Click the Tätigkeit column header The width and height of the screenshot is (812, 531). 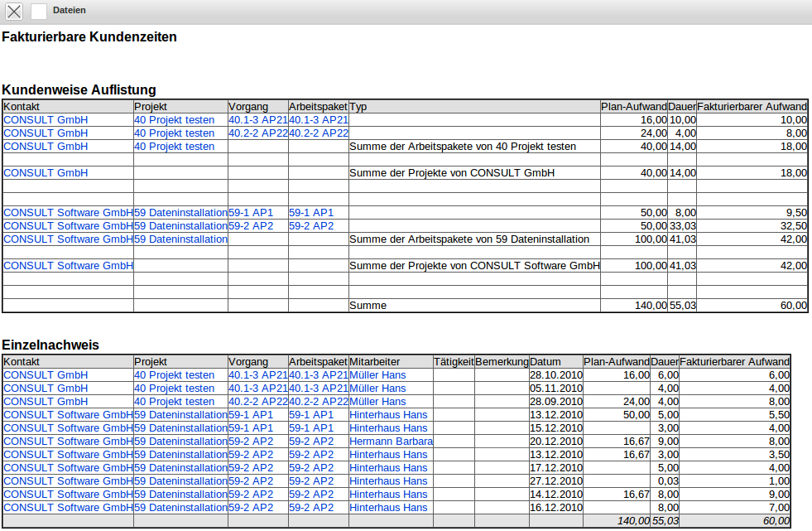coord(454,362)
